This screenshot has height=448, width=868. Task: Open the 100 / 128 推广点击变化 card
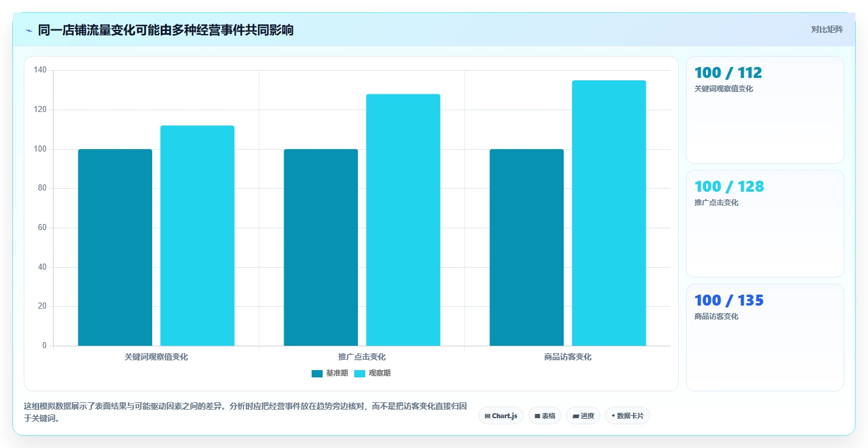point(765,224)
